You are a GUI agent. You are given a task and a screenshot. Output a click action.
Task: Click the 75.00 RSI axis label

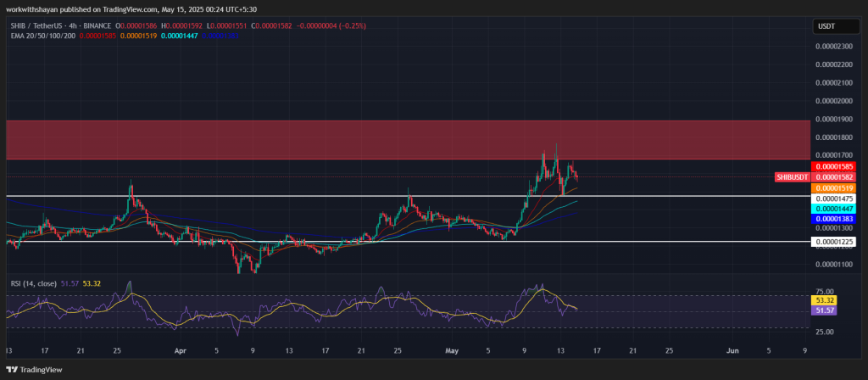[824, 292]
